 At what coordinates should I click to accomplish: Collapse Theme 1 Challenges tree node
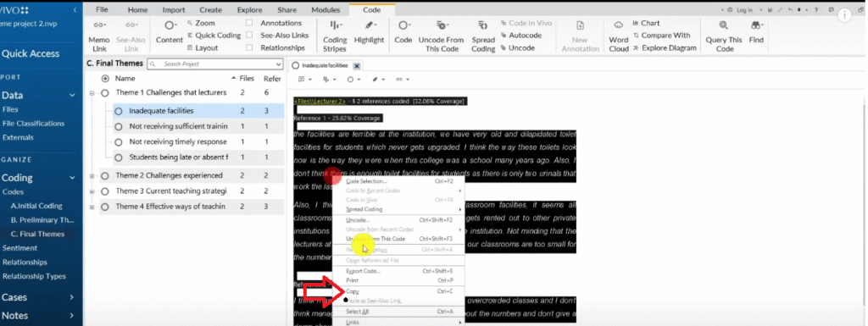click(92, 93)
